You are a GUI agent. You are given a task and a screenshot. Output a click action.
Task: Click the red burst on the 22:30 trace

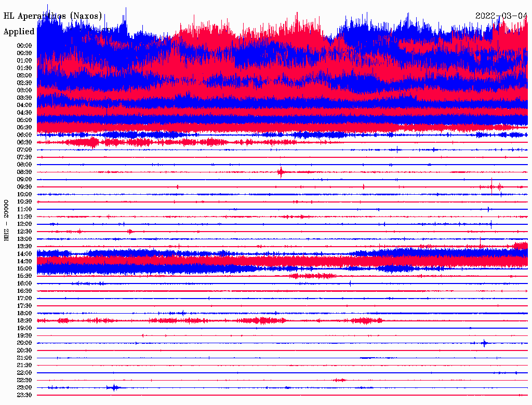click(x=340, y=380)
